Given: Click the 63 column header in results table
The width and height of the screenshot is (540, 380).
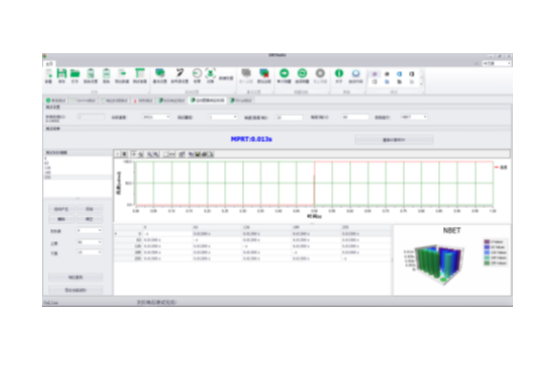Looking at the screenshot, I should 217,228.
